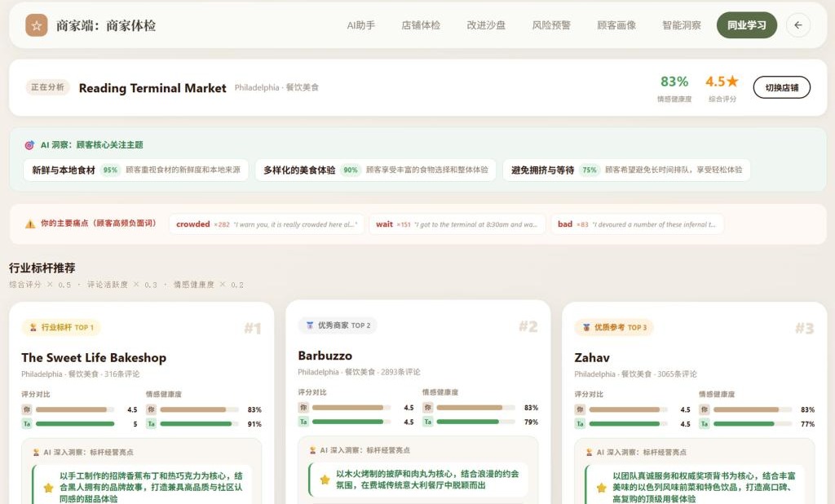835x504 pixels.
Task: Click the #1 rank number
Action: (x=253, y=328)
